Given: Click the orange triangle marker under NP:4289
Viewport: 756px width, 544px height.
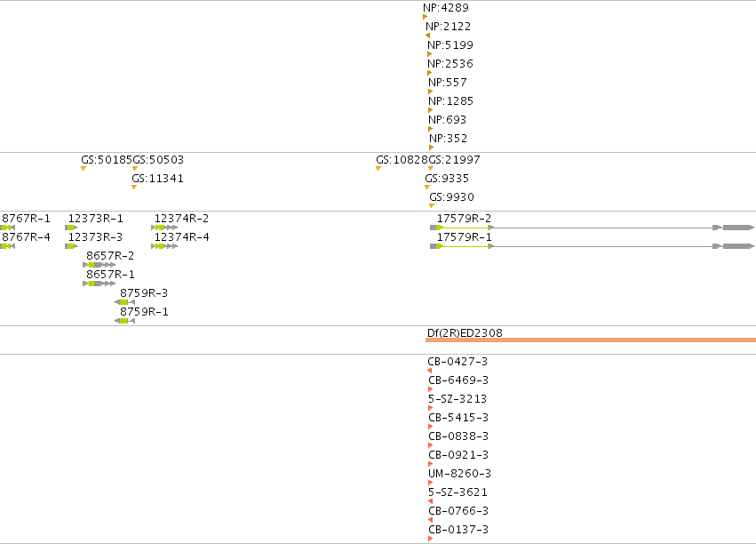Looking at the screenshot, I should coord(425,17).
